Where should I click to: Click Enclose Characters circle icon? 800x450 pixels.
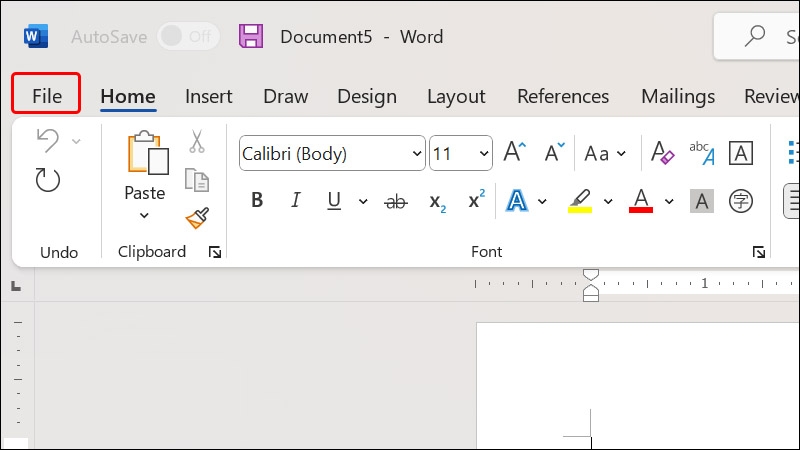click(x=741, y=201)
